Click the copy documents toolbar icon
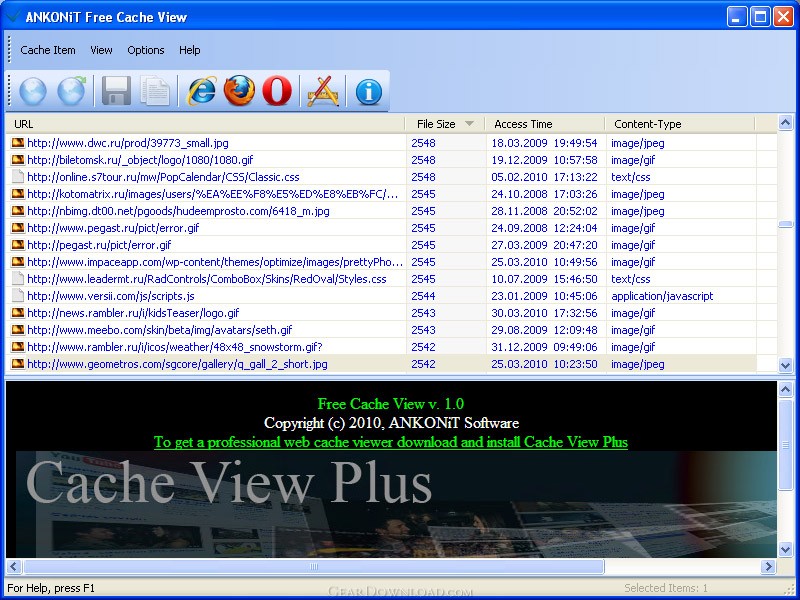The height and width of the screenshot is (600, 800). click(155, 91)
